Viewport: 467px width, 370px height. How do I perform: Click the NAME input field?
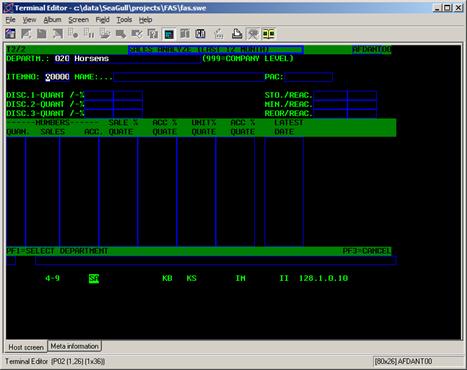pyautogui.click(x=188, y=77)
